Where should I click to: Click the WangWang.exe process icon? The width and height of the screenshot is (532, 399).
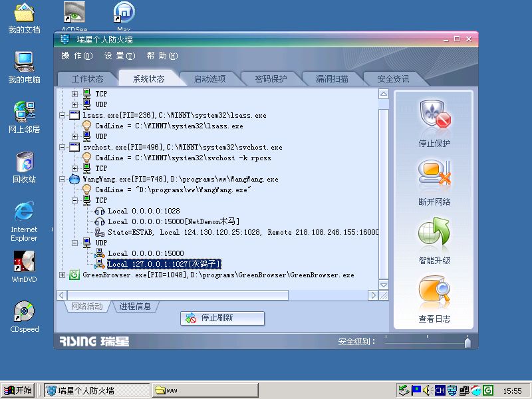74,179
